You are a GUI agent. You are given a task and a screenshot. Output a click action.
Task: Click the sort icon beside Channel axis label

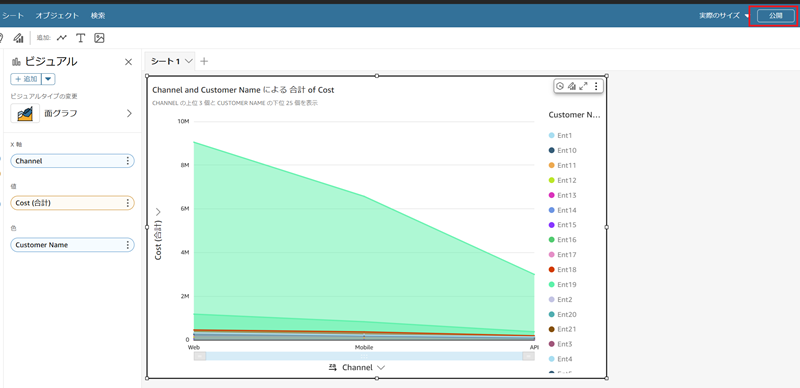coord(333,368)
